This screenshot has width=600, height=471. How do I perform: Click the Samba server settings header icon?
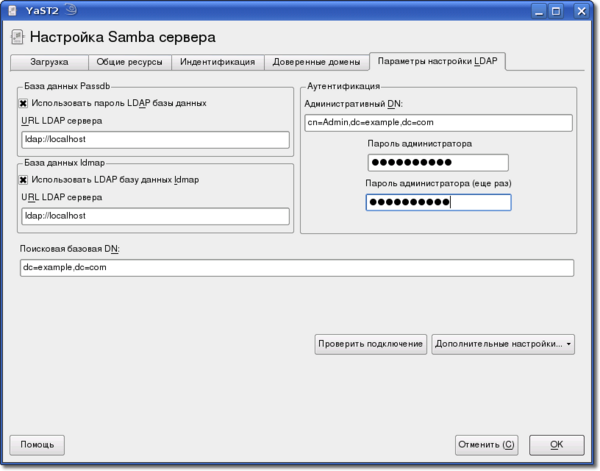17,38
